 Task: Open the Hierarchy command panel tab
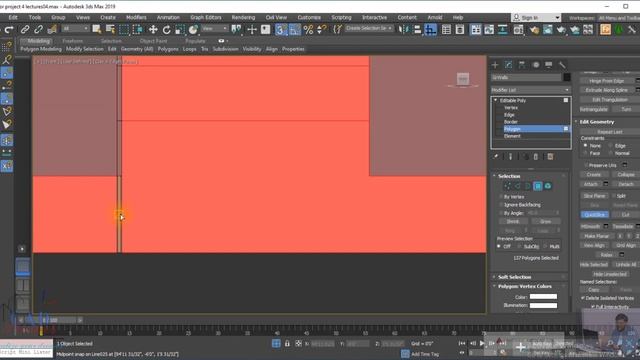522,65
